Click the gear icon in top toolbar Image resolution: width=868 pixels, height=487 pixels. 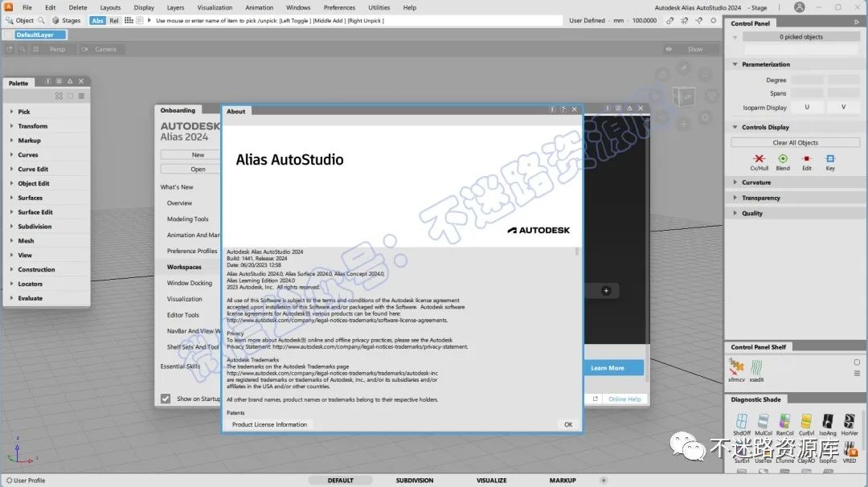coord(714,20)
